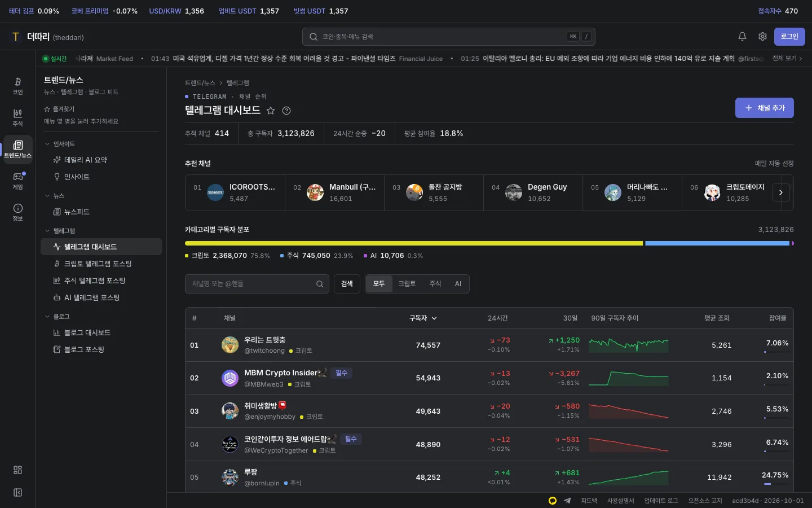The height and width of the screenshot is (508, 812).
Task: Open the ICOROOTS recommended channel avatar
Action: (215, 192)
